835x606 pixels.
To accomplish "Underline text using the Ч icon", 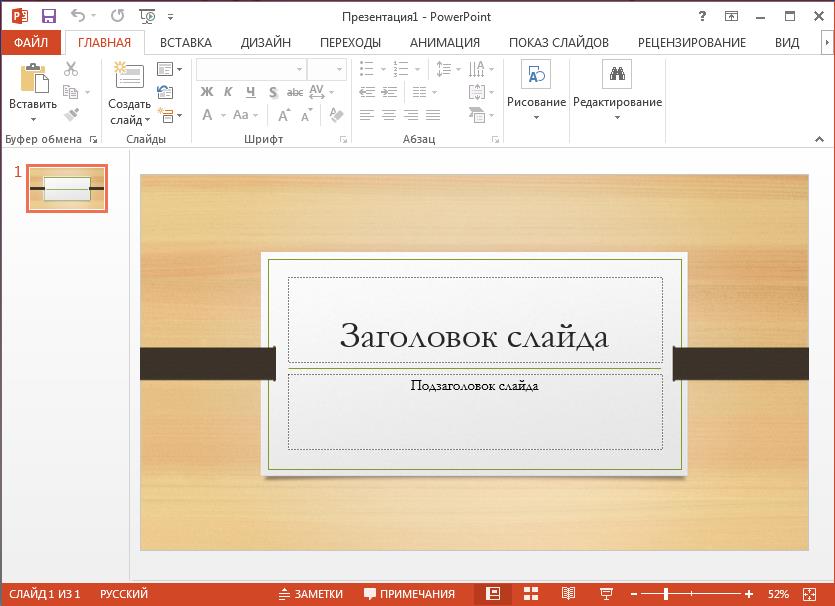I will 249,91.
